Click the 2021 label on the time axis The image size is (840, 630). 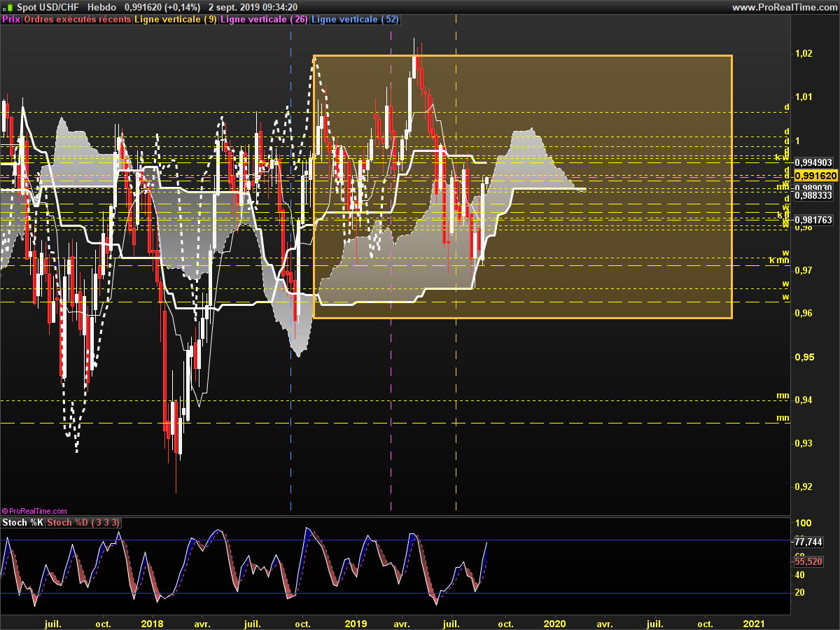click(x=754, y=623)
